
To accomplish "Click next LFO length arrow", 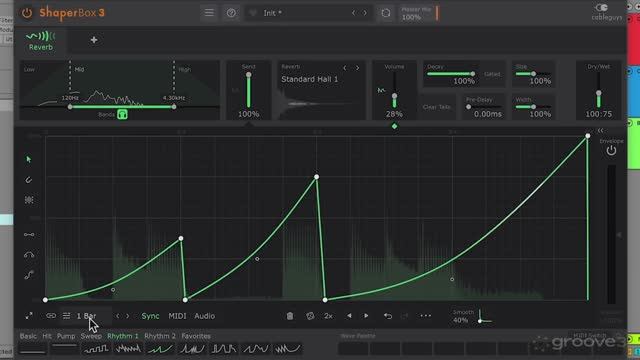I will [x=128, y=316].
